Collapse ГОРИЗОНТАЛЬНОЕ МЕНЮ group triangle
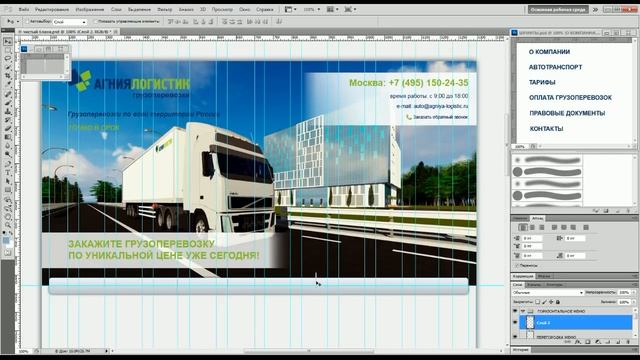The width and height of the screenshot is (640, 360). pos(523,311)
